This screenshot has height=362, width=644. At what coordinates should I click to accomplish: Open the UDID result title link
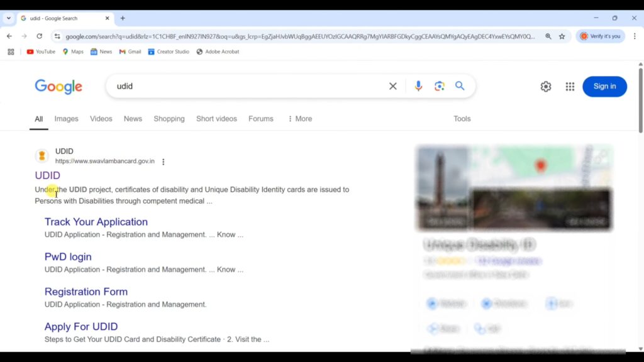click(48, 175)
